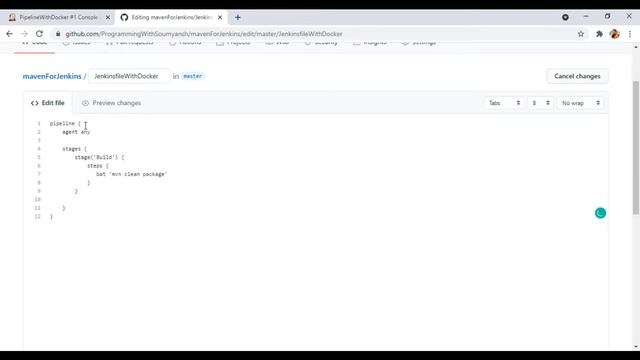Click the code line "stage('Build') {"
The image size is (640, 360).
tap(99, 157)
